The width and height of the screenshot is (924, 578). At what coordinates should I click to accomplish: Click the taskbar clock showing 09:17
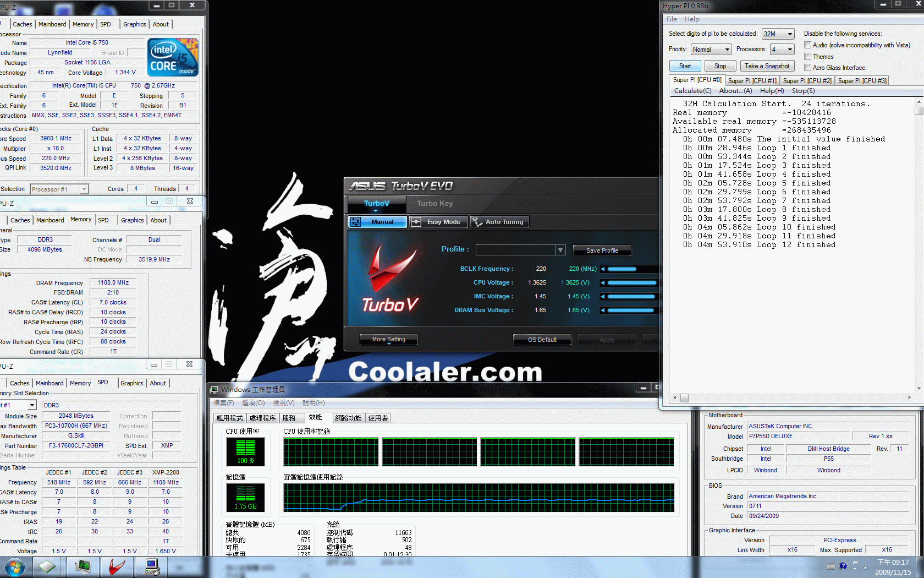893,567
